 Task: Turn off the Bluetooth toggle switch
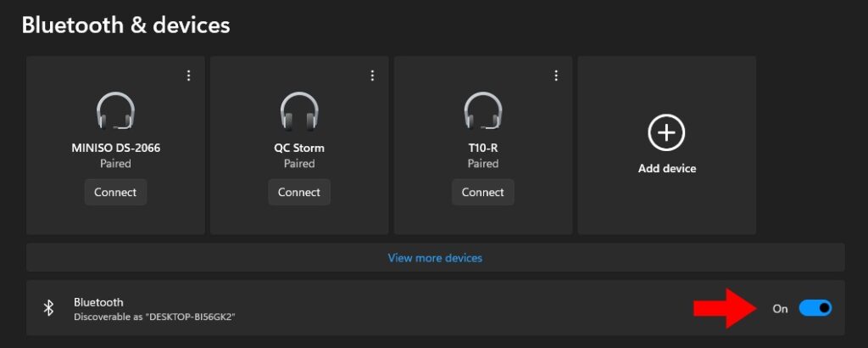click(815, 308)
